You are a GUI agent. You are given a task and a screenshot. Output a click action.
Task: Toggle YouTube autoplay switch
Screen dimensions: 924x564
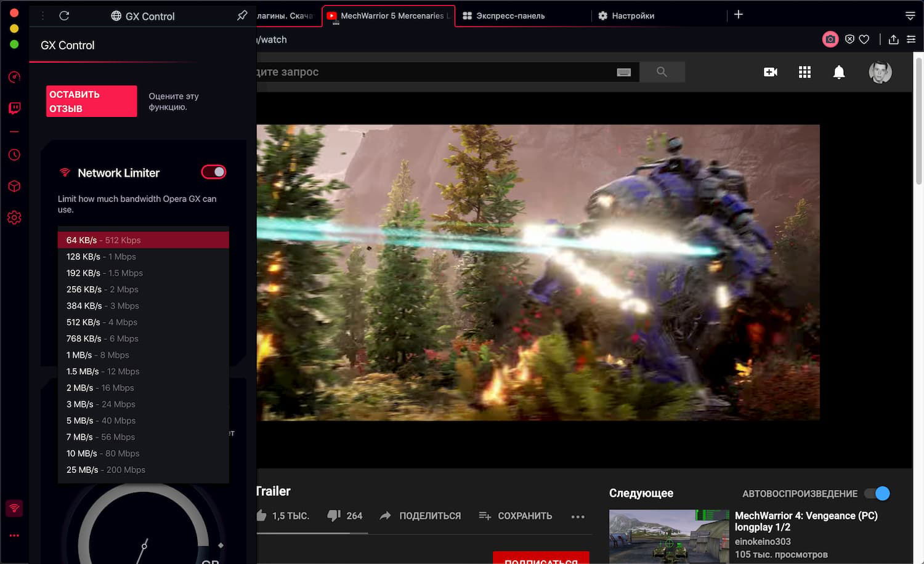coord(877,493)
